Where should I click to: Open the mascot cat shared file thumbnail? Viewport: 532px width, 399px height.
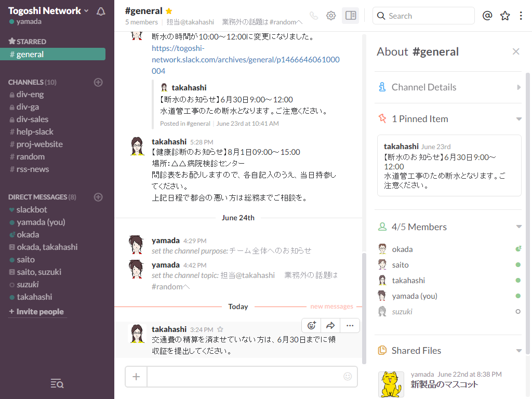391,385
